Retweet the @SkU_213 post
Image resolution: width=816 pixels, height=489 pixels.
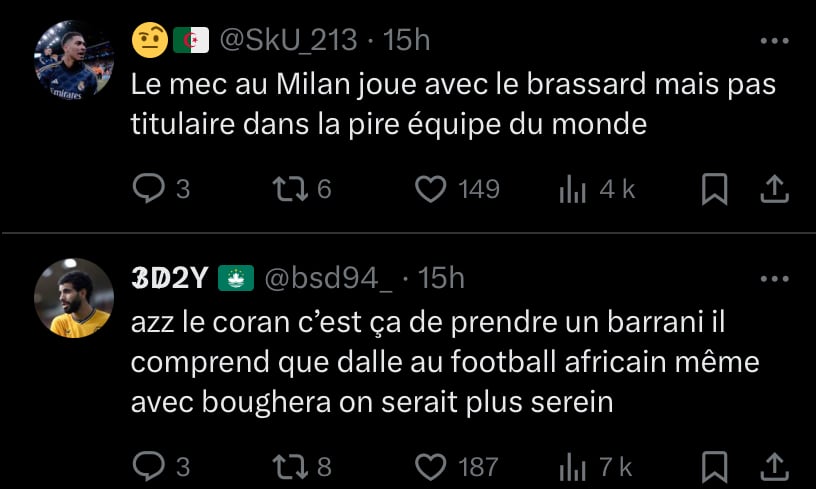tap(287, 189)
